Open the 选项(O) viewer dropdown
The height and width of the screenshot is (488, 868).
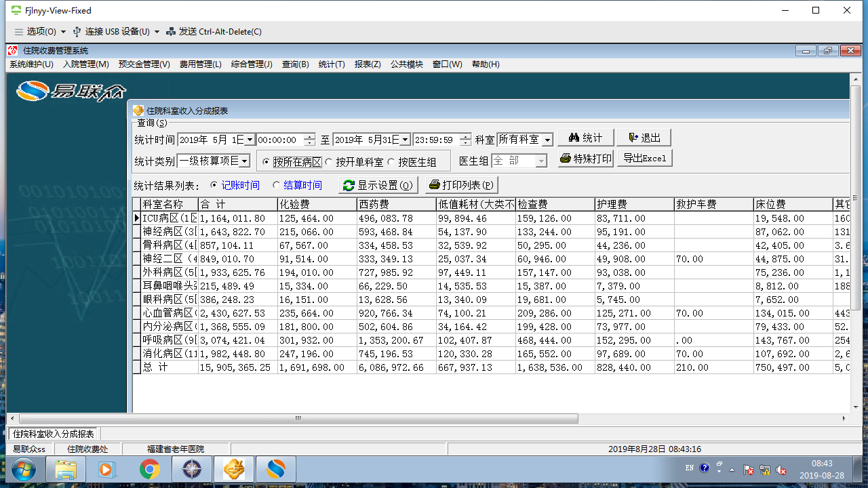(40, 31)
